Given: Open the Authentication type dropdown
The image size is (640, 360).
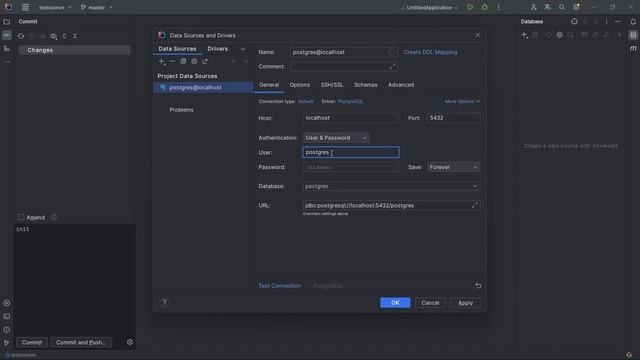Looking at the screenshot, I should [x=336, y=138].
